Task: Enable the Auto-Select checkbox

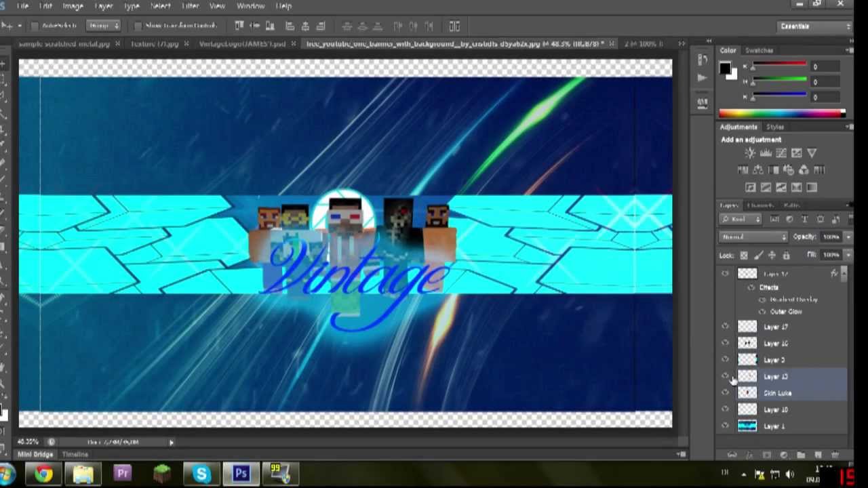Action: click(35, 26)
